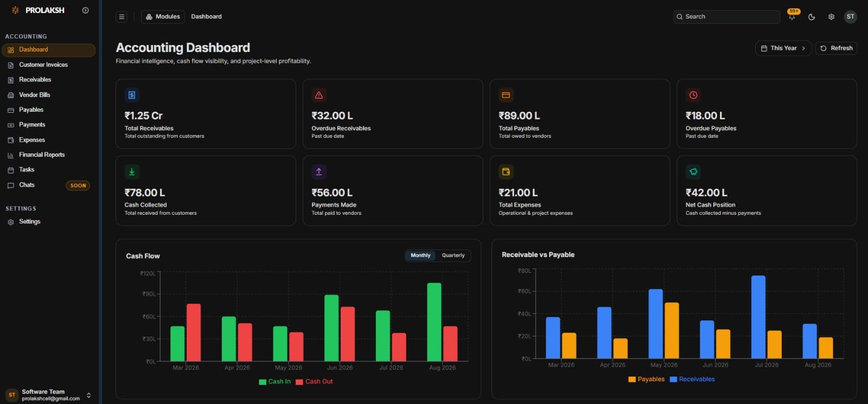Click the Total Payables card icon
868x404 pixels.
click(x=506, y=95)
